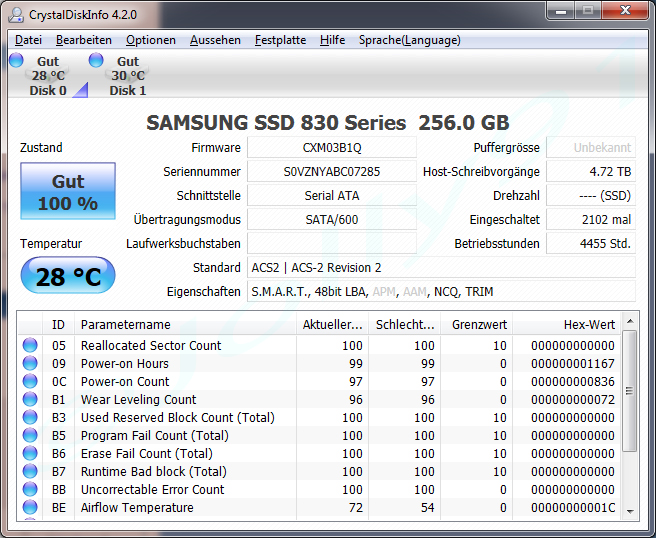656x538 pixels.
Task: Select Airflow Temperature parameter name
Action: pos(137,507)
